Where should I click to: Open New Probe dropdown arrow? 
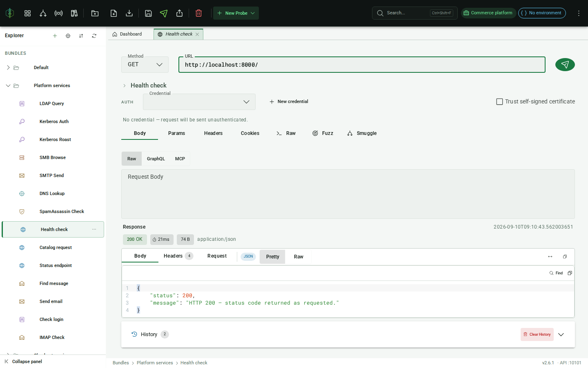(x=253, y=13)
